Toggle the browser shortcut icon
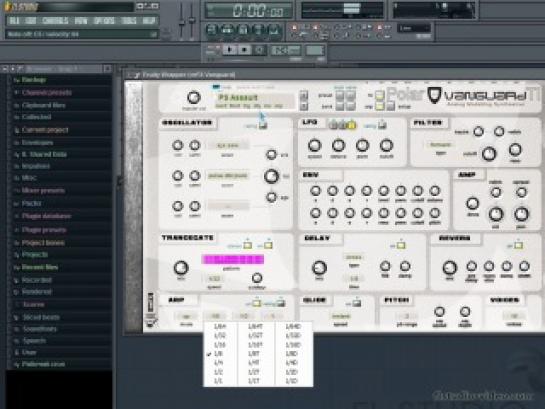The width and height of the screenshot is (545, 409). pyautogui.click(x=259, y=30)
